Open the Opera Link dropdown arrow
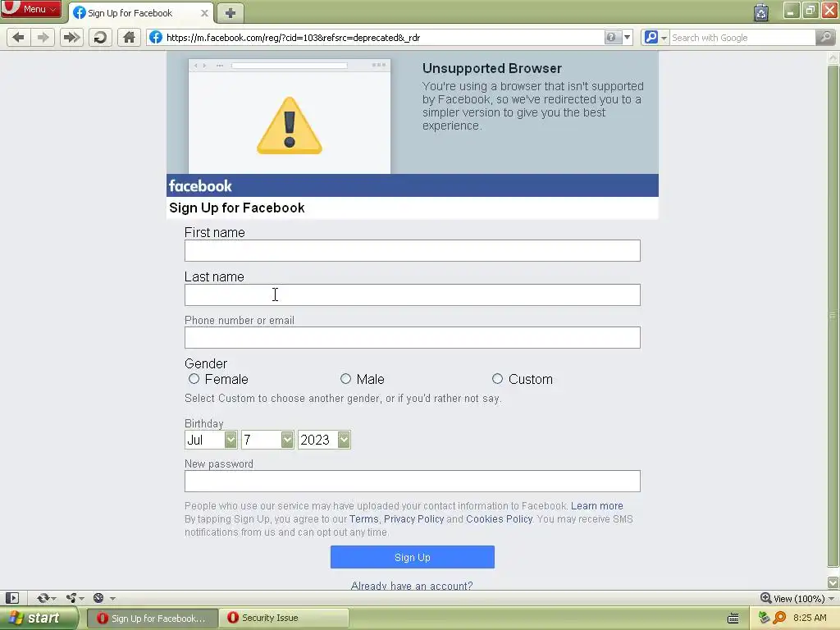The height and width of the screenshot is (630, 840). [x=53, y=599]
